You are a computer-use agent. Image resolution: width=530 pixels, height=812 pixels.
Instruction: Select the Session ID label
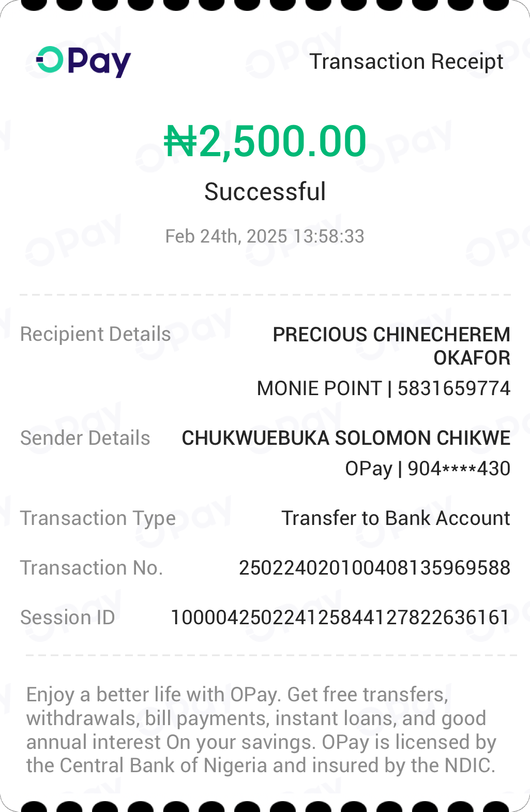tap(68, 618)
